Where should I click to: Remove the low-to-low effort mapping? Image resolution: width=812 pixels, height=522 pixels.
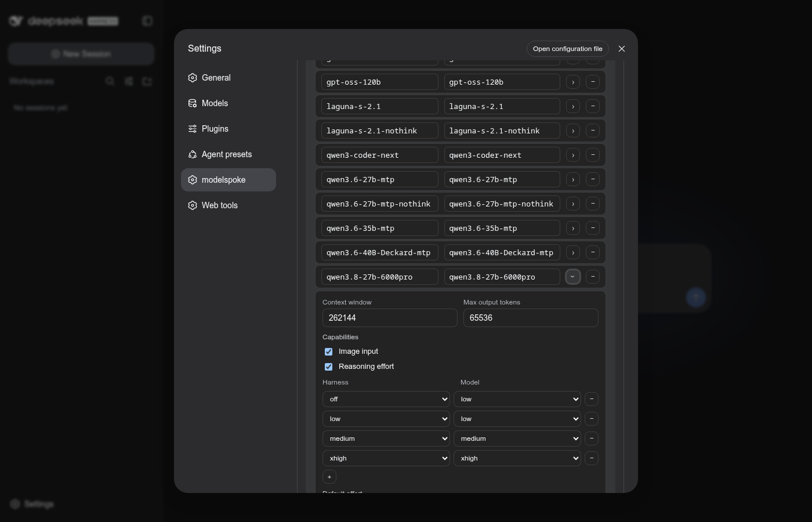[592, 419]
